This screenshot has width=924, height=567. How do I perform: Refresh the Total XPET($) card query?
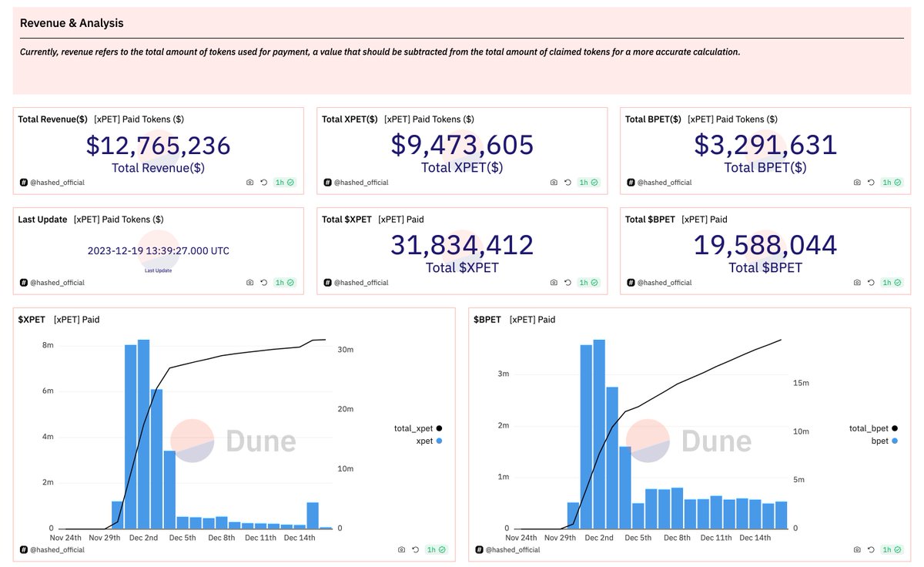pyautogui.click(x=568, y=183)
